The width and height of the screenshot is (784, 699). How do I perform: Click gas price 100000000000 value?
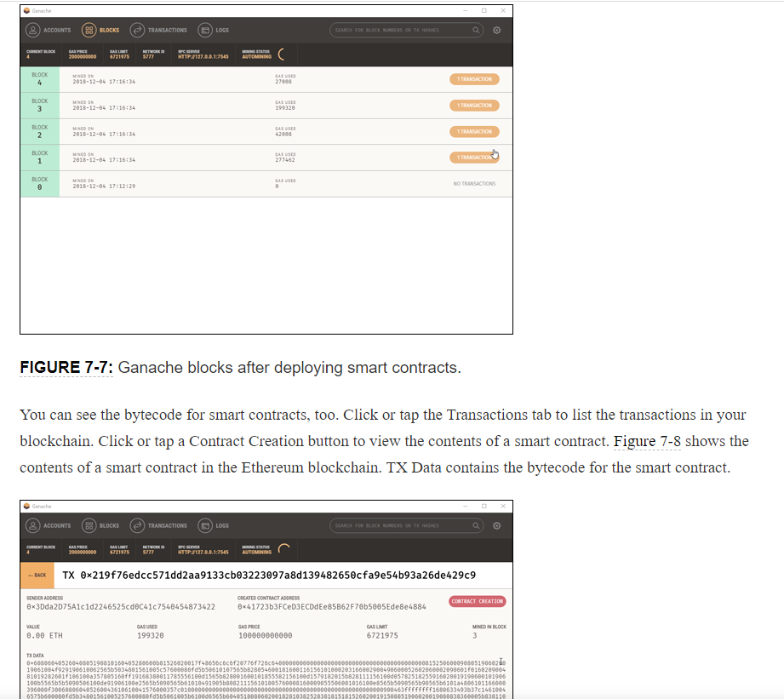tap(266, 636)
